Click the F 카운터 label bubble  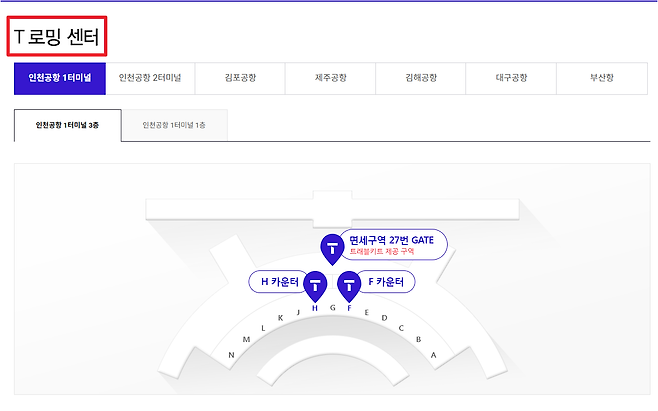(x=386, y=282)
